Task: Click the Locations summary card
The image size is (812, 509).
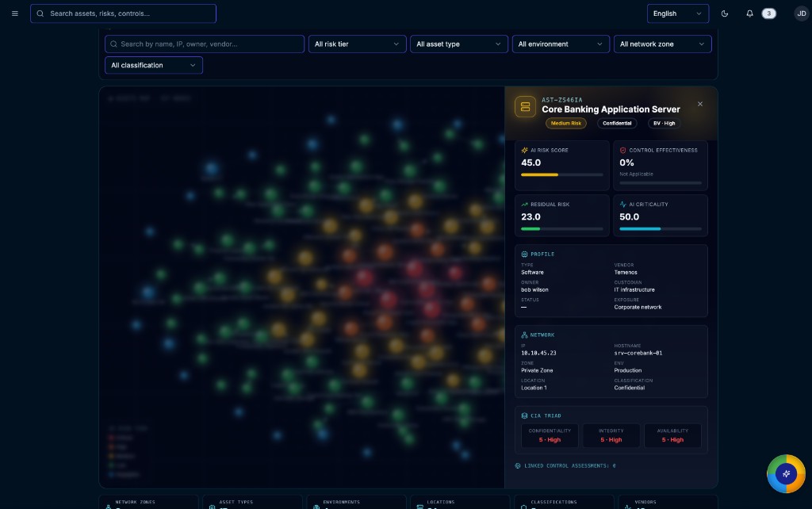Action: [x=461, y=503]
